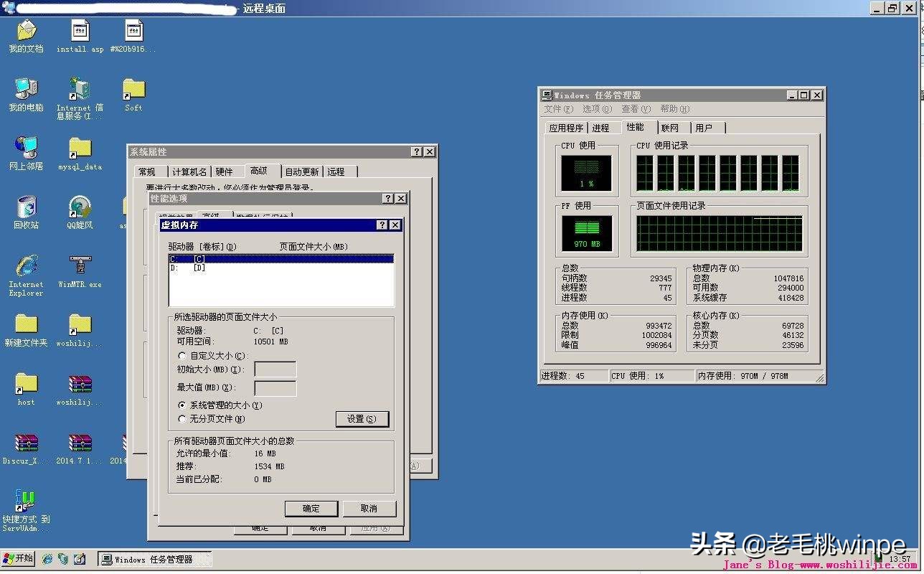Click the 初始大小 input field

click(275, 370)
